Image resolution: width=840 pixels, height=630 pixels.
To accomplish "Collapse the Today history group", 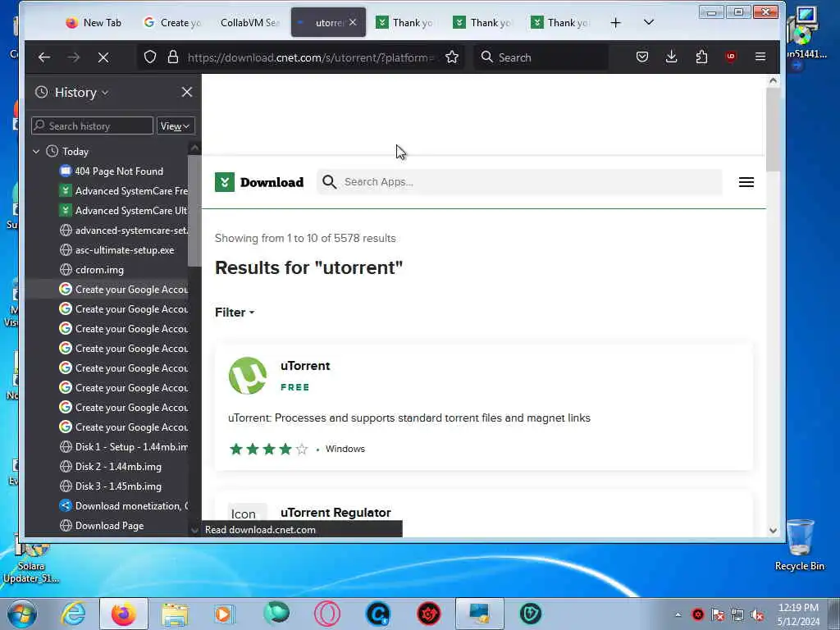I will pyautogui.click(x=36, y=152).
